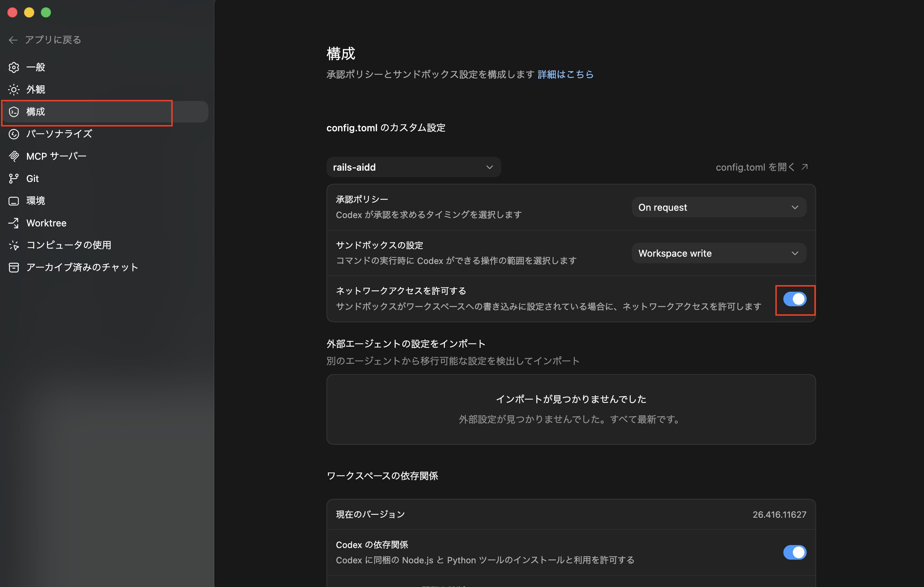Select 構成 in the settings sidebar

coord(35,112)
